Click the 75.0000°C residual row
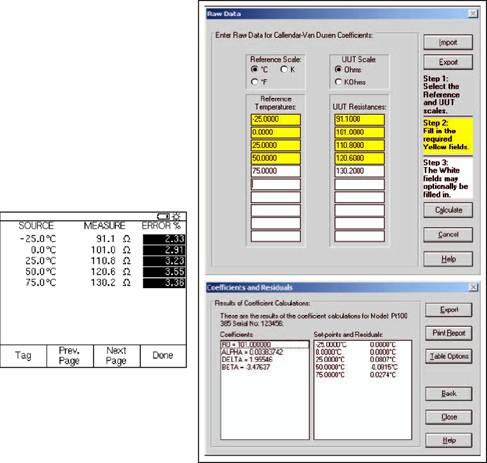The height and width of the screenshot is (463, 487). [363, 375]
